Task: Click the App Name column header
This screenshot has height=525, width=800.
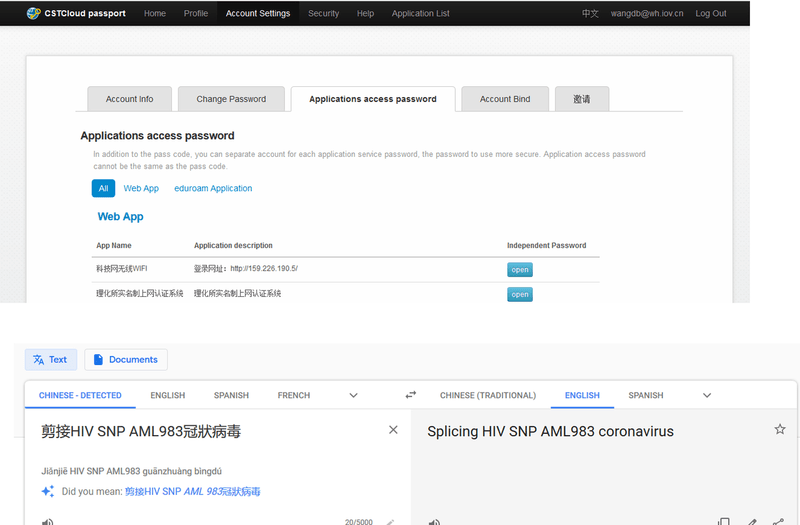Action: click(114, 245)
